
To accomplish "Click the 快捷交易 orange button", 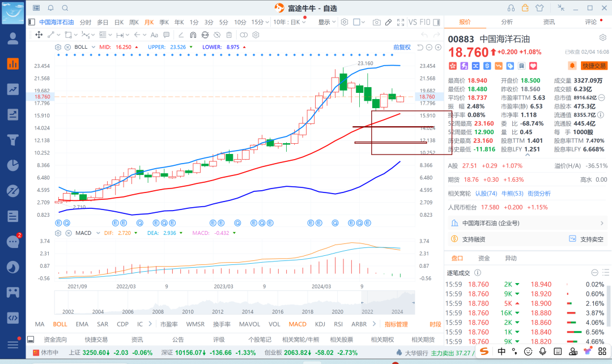I will [x=594, y=66].
